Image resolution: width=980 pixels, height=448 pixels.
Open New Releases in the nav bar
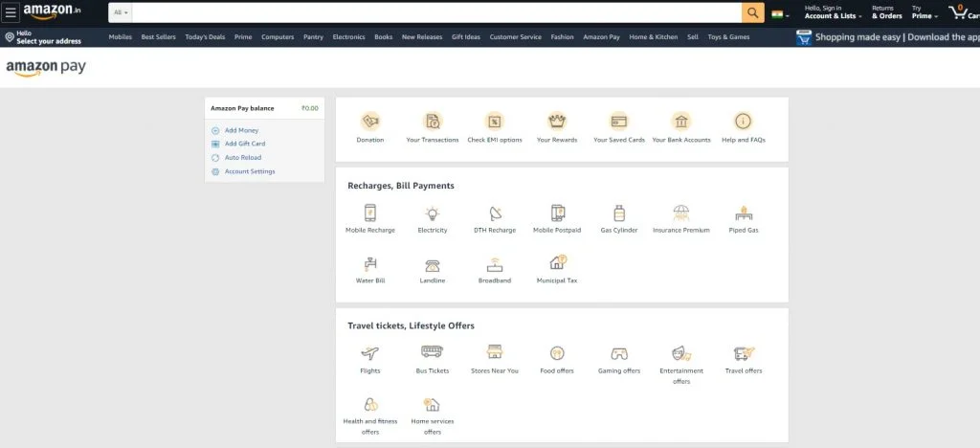pyautogui.click(x=422, y=37)
